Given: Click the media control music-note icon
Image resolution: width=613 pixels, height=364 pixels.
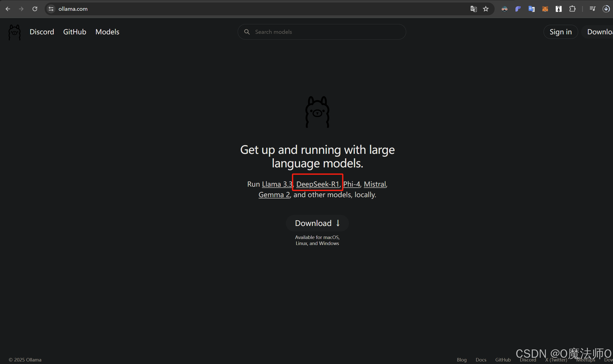Looking at the screenshot, I should [x=592, y=9].
